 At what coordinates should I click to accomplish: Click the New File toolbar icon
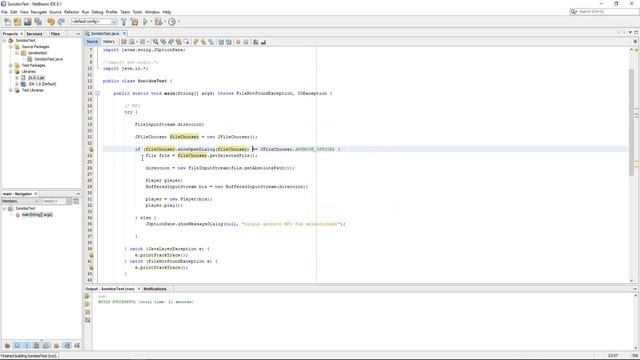pyautogui.click(x=7, y=22)
